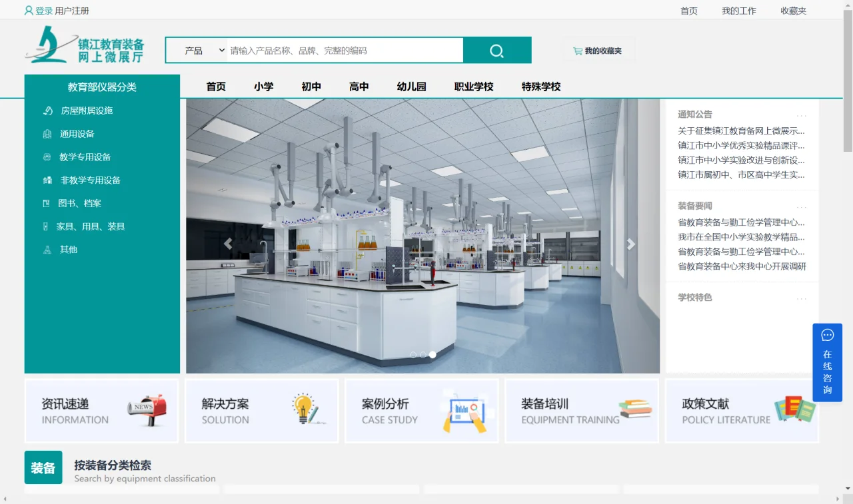Select the second carousel indicator dot
The height and width of the screenshot is (504, 853).
coord(423,355)
